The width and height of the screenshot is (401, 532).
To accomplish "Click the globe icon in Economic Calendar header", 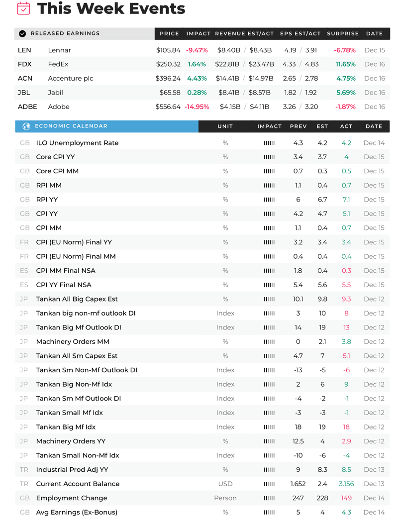I will tap(26, 126).
